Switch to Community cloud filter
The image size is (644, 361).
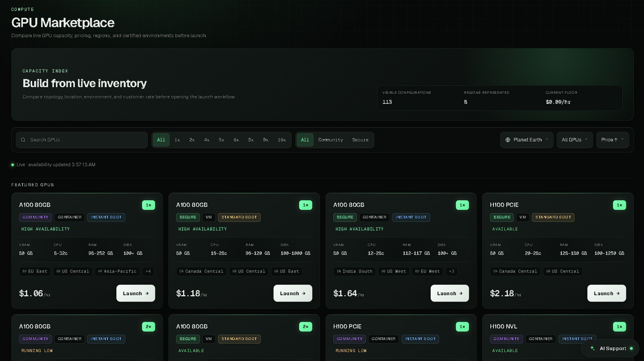(x=330, y=140)
